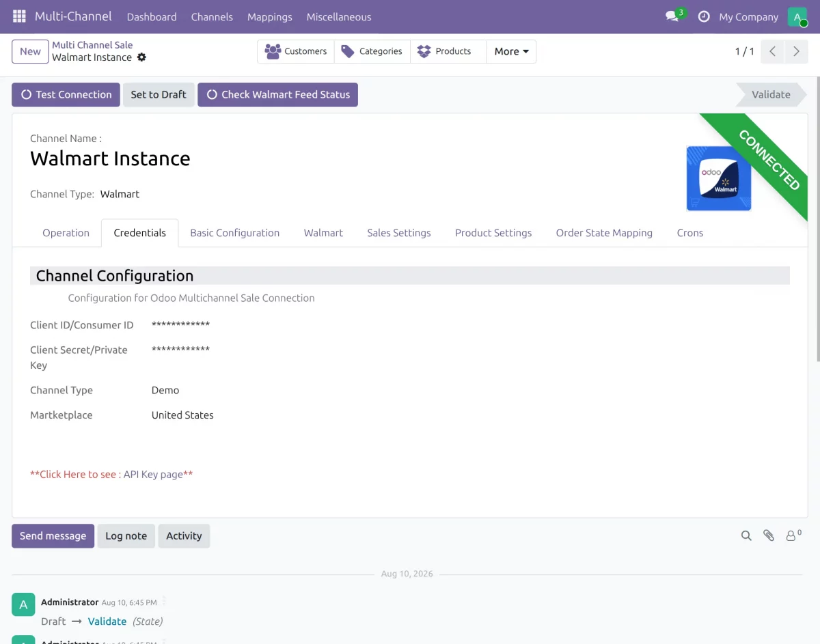Click Test Connection button
The width and height of the screenshot is (820, 644).
pos(66,95)
